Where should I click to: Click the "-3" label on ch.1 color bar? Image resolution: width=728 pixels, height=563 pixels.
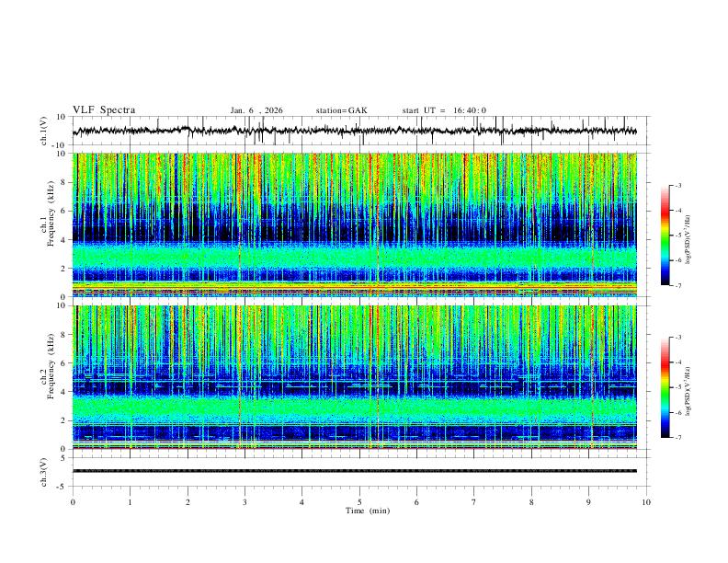pyautogui.click(x=678, y=185)
